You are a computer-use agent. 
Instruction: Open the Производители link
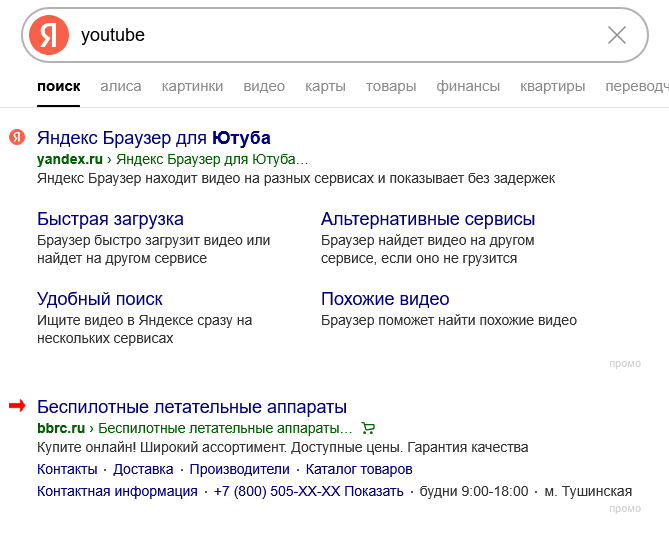click(239, 469)
